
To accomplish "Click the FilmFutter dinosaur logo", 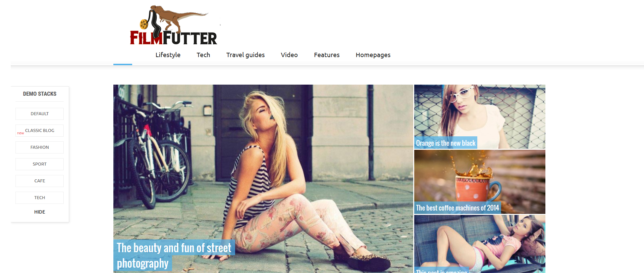I will (x=174, y=25).
